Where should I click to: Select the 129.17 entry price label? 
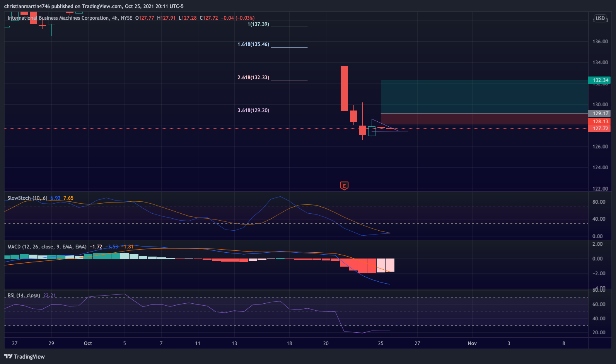(x=599, y=114)
